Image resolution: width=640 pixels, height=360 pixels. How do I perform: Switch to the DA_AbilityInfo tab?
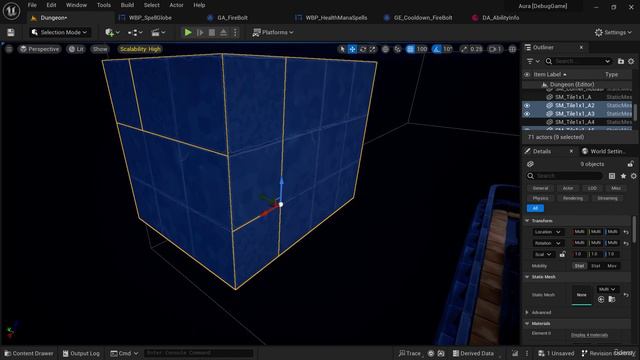[500, 18]
